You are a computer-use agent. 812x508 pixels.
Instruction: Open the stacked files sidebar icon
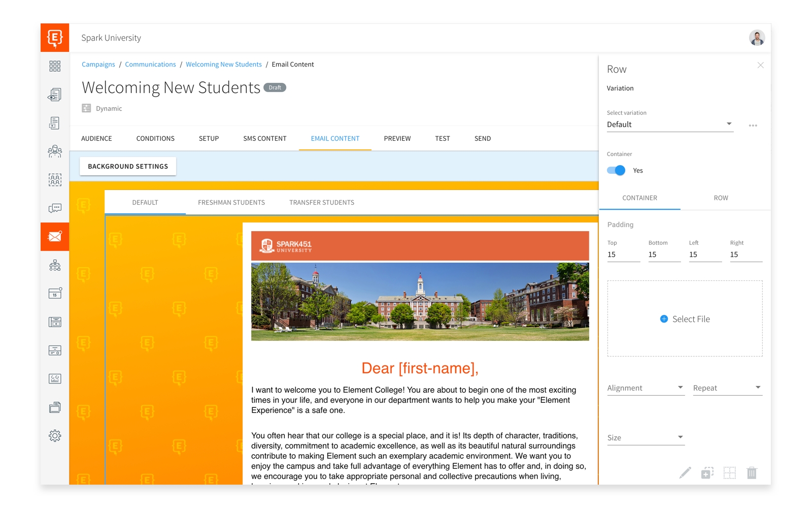pyautogui.click(x=55, y=407)
